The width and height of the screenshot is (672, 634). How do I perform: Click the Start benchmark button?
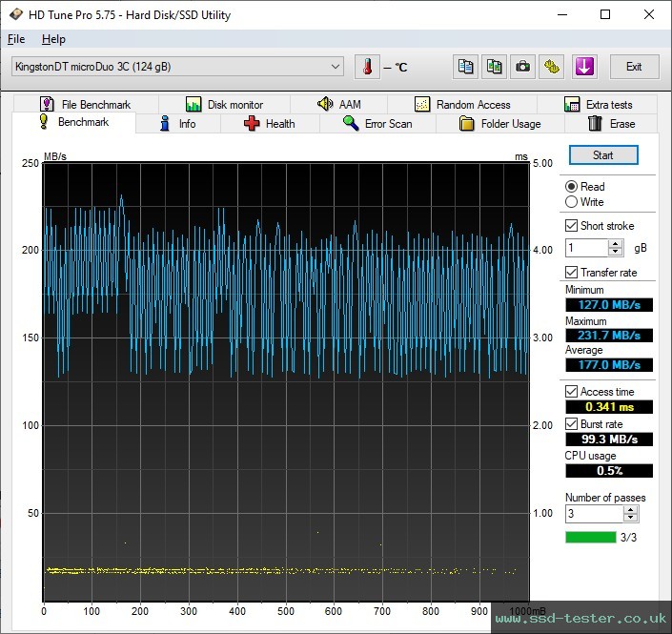pos(603,155)
